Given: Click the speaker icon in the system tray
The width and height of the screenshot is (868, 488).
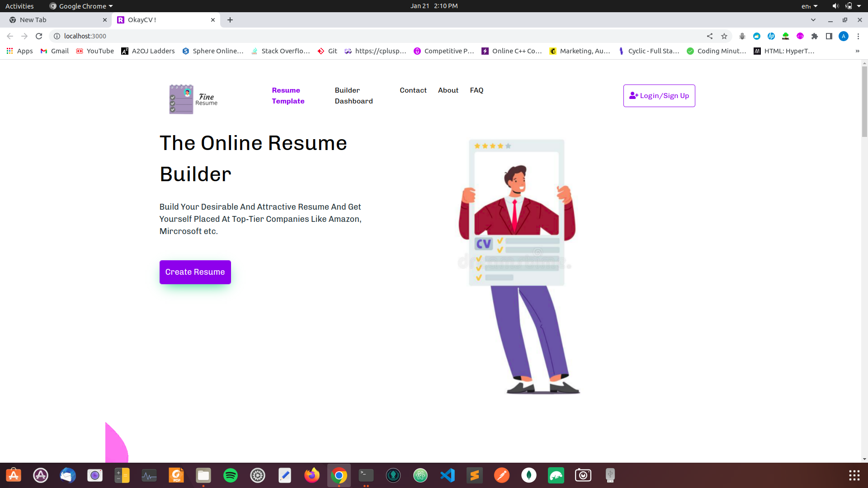Looking at the screenshot, I should (835, 6).
